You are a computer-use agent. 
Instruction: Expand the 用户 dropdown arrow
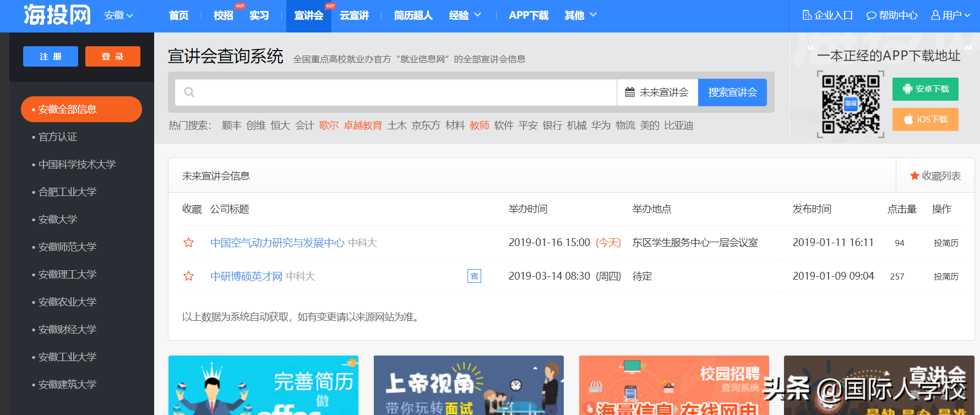coord(967,16)
